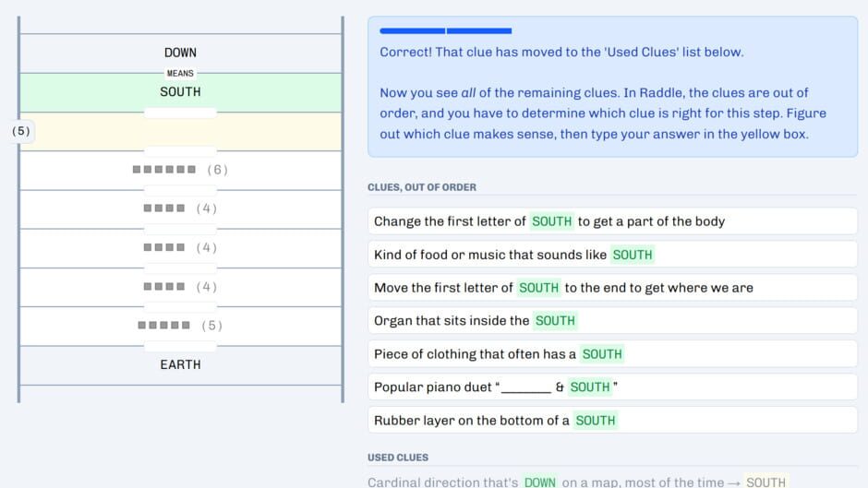The width and height of the screenshot is (868, 488).
Task: Select the 'Organ that sits inside' clue
Action: click(x=612, y=321)
